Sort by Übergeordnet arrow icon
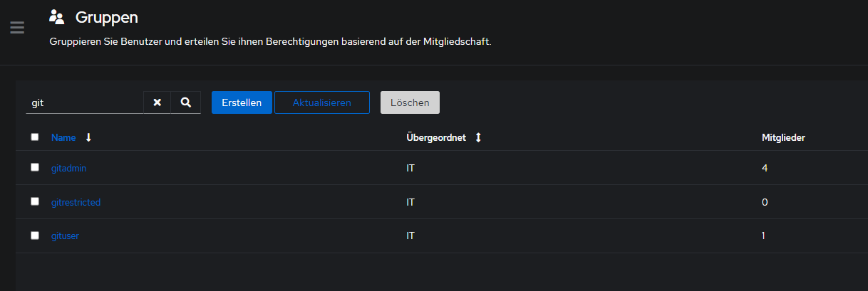Viewport: 868px width, 291px height. click(478, 137)
